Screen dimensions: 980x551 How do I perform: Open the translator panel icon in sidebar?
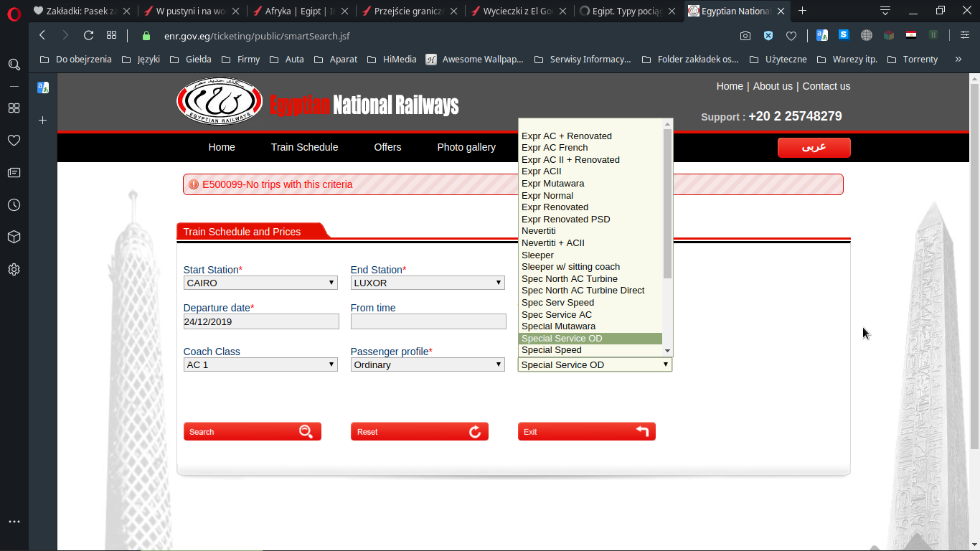(x=43, y=88)
